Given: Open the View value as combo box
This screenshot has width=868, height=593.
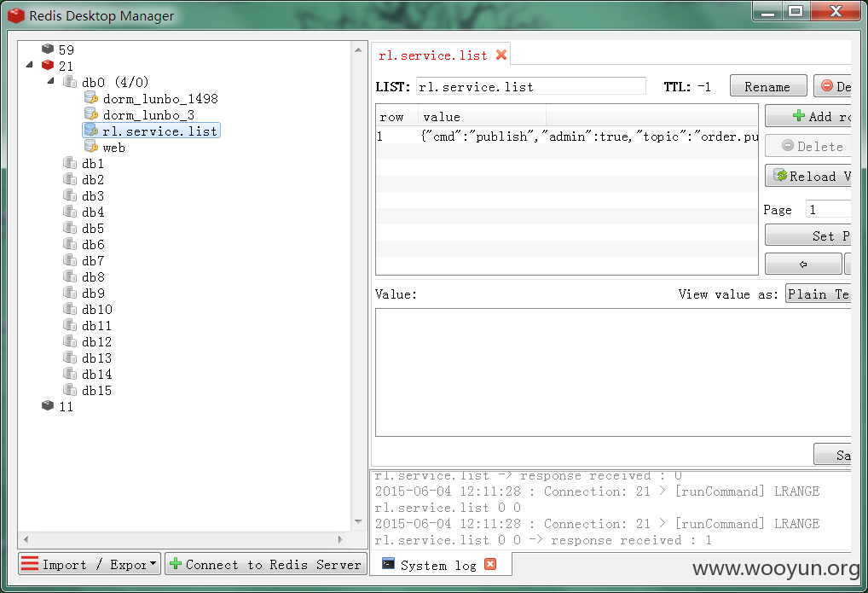Looking at the screenshot, I should tap(819, 294).
